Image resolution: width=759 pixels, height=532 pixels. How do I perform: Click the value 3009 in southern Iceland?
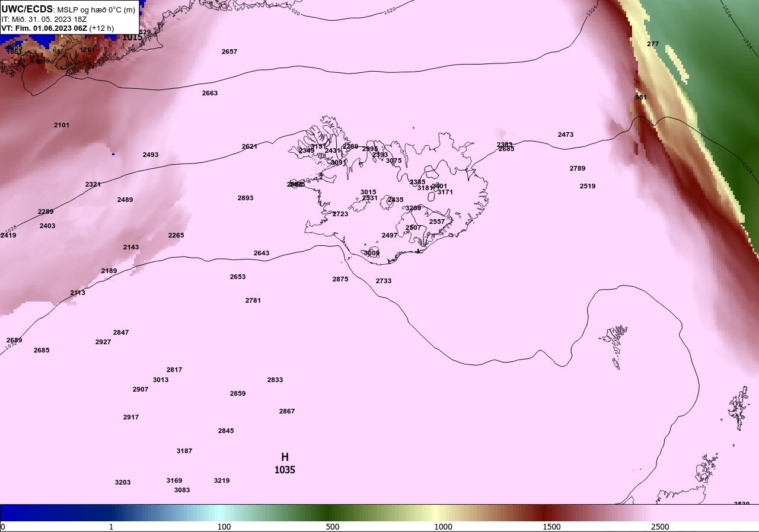click(x=372, y=253)
